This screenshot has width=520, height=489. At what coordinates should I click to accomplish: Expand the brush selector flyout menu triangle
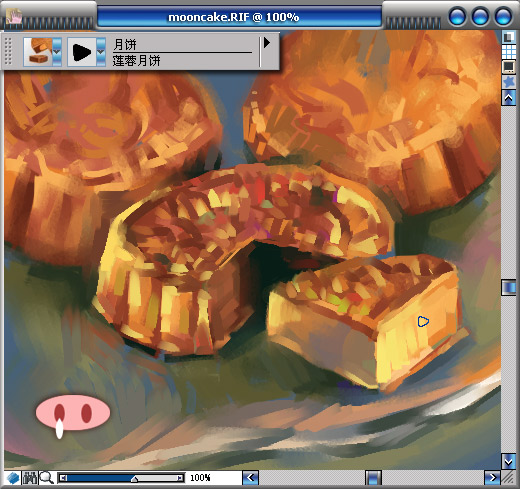267,42
